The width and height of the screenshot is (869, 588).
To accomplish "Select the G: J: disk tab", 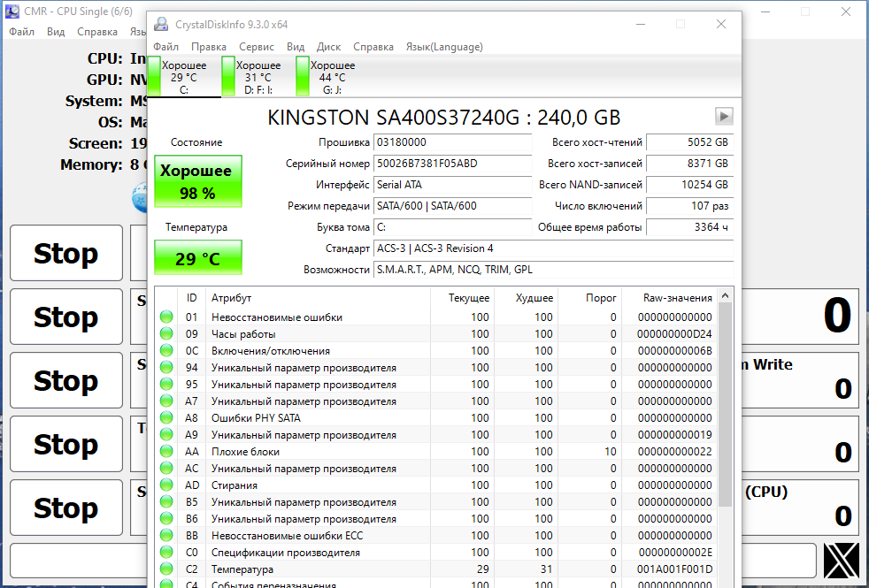I will point(333,77).
